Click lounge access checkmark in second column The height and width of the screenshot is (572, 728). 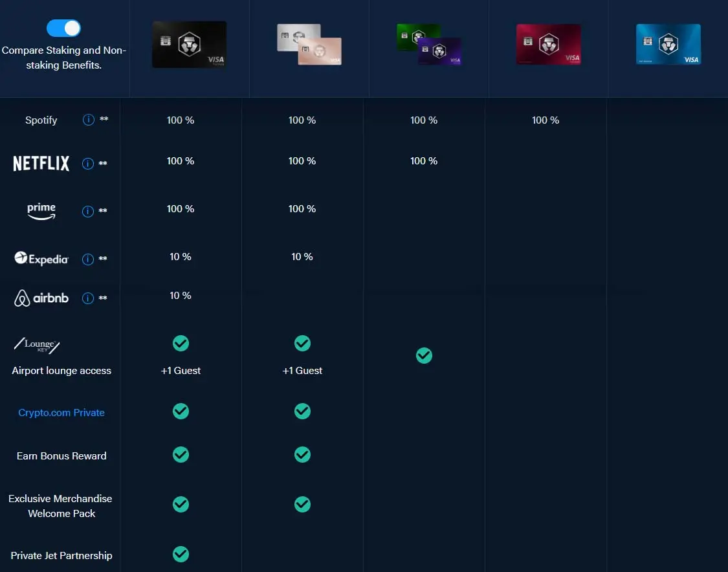(302, 343)
